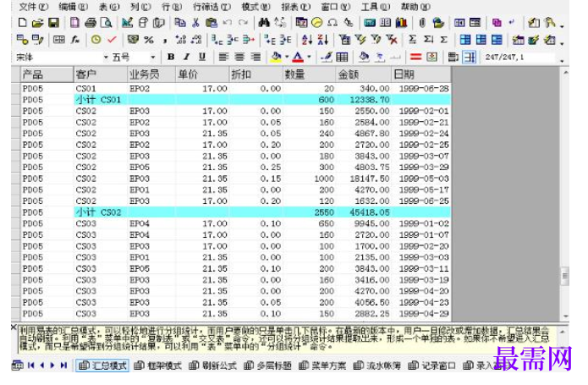Open the 行筛选 menu
The image size is (588, 385).
coord(212,7)
